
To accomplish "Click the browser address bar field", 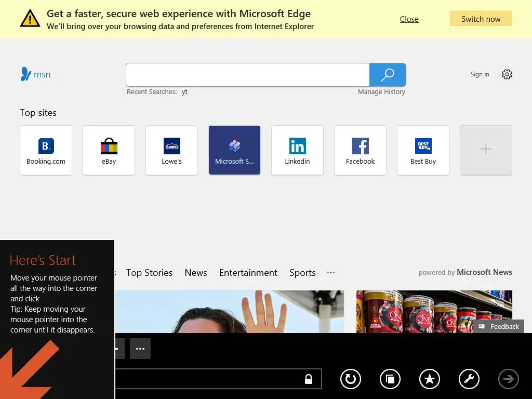I will [218, 379].
